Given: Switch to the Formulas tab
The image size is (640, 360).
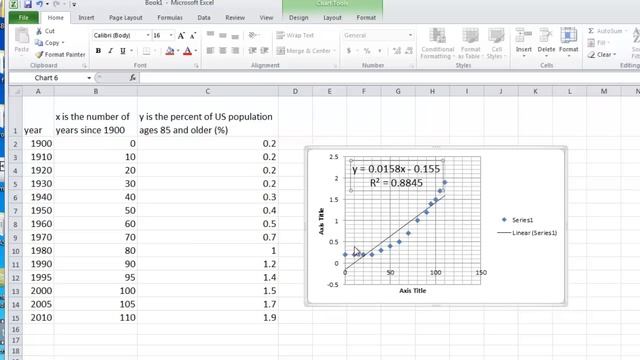Looking at the screenshot, I should [170, 18].
